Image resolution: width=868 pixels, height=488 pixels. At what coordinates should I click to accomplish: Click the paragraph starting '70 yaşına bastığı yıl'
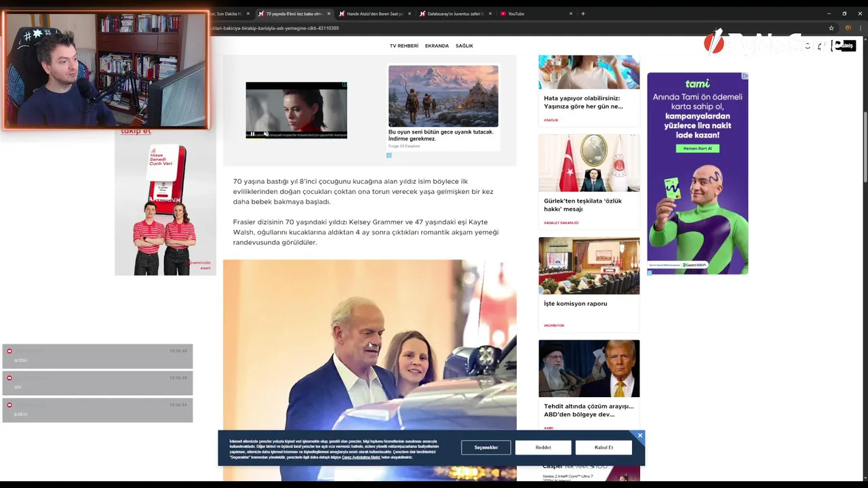pos(363,192)
